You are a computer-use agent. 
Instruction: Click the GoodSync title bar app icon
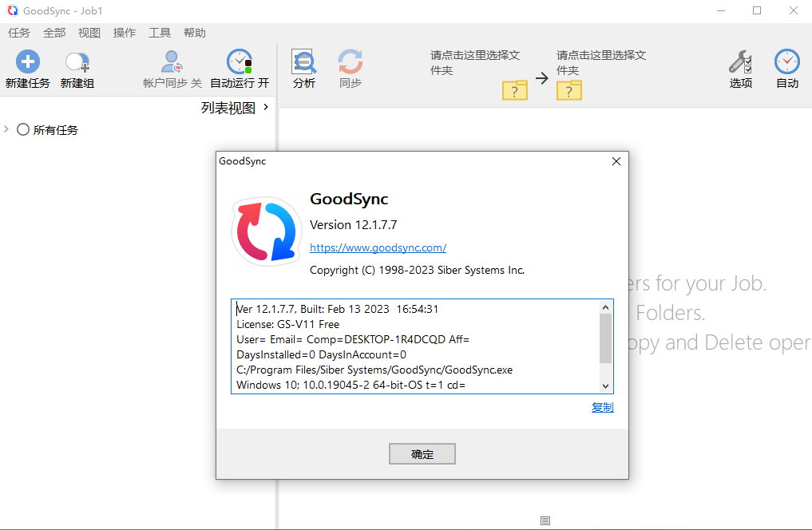(x=13, y=10)
